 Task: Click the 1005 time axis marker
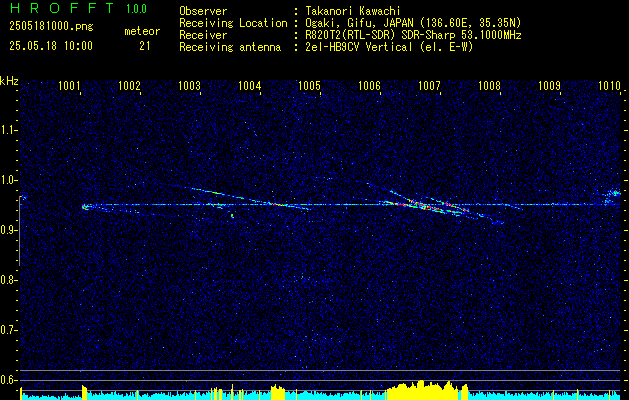click(310, 85)
